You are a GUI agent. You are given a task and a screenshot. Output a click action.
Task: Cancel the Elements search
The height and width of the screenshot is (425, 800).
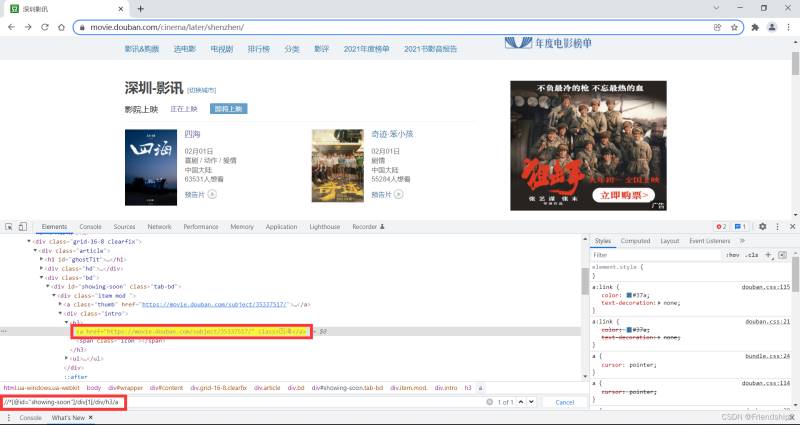[564, 403]
